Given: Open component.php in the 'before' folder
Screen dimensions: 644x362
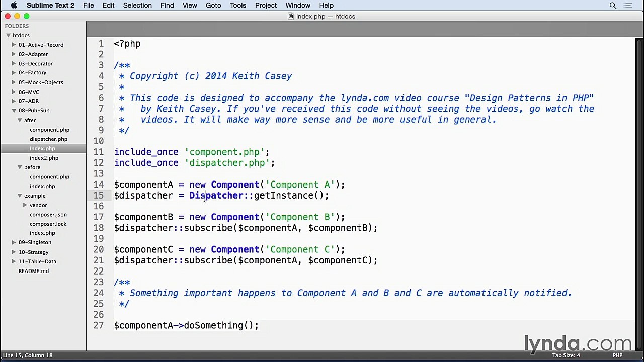Looking at the screenshot, I should [49, 177].
